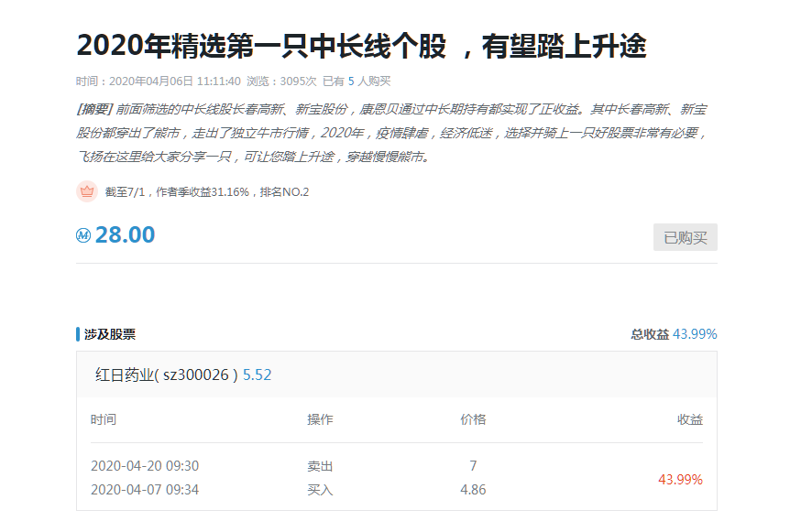Click the price value 28.00

point(125,235)
